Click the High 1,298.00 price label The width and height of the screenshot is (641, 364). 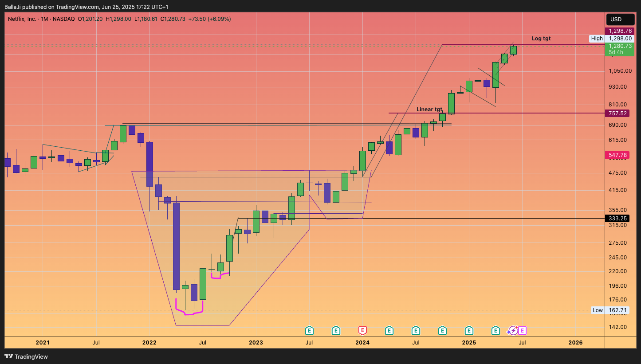click(x=612, y=39)
